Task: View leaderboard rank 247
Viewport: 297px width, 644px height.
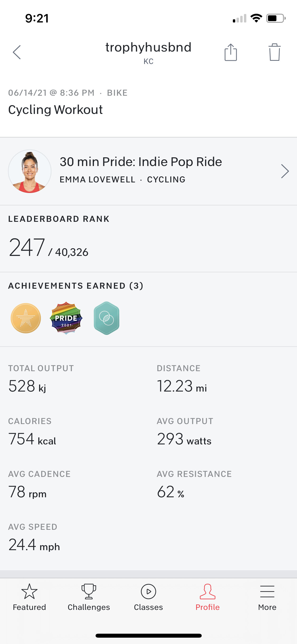Action: (x=27, y=248)
